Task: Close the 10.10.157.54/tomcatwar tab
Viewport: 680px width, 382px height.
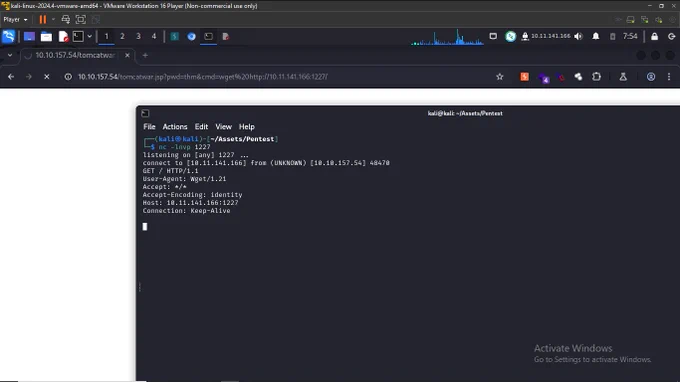Action: 127,55
